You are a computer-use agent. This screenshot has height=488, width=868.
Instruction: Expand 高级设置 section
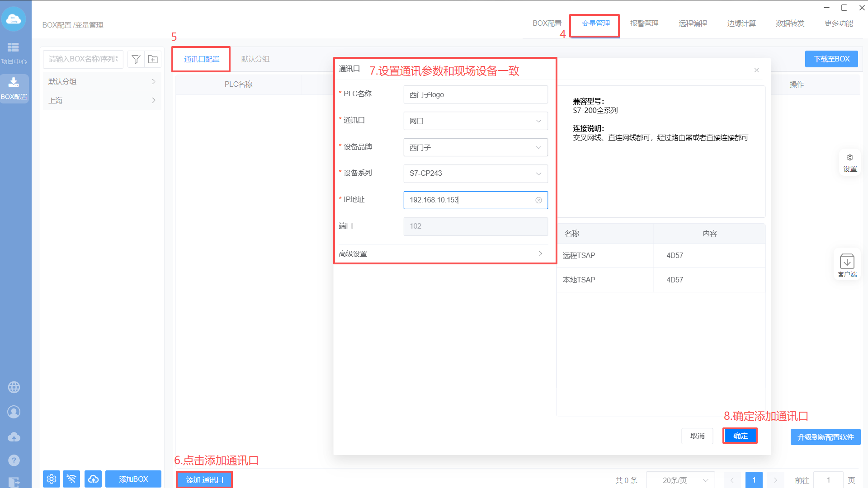441,253
